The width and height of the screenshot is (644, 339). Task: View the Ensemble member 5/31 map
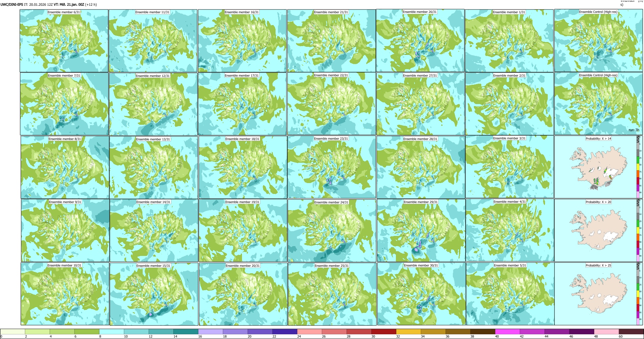pyautogui.click(x=510, y=294)
